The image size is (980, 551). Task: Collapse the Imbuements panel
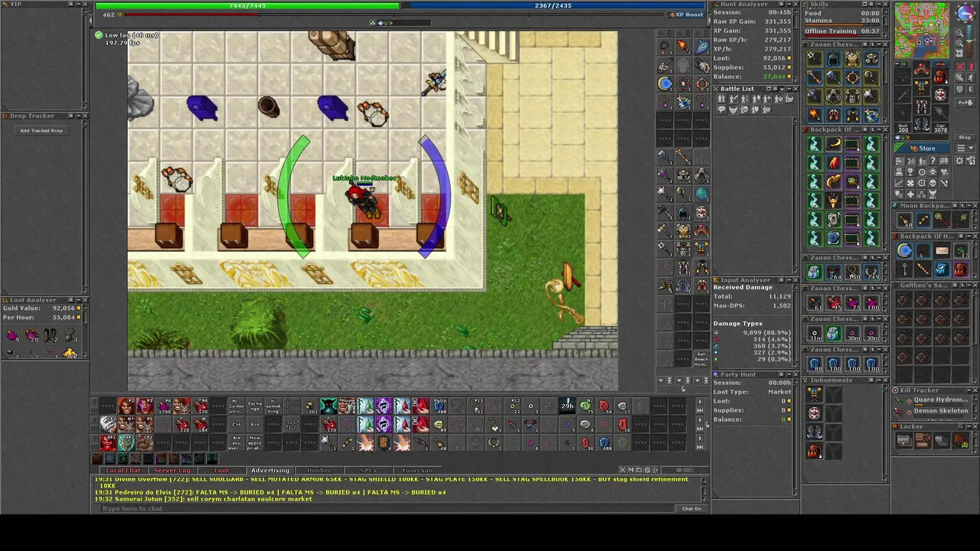tap(879, 380)
